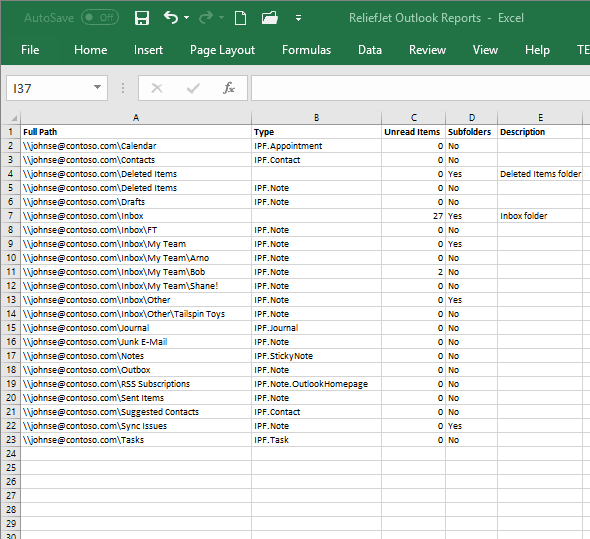Select 'Yes' subfolders cell in Sync Issues row
Screen dimensions: 590x539
pos(471,426)
